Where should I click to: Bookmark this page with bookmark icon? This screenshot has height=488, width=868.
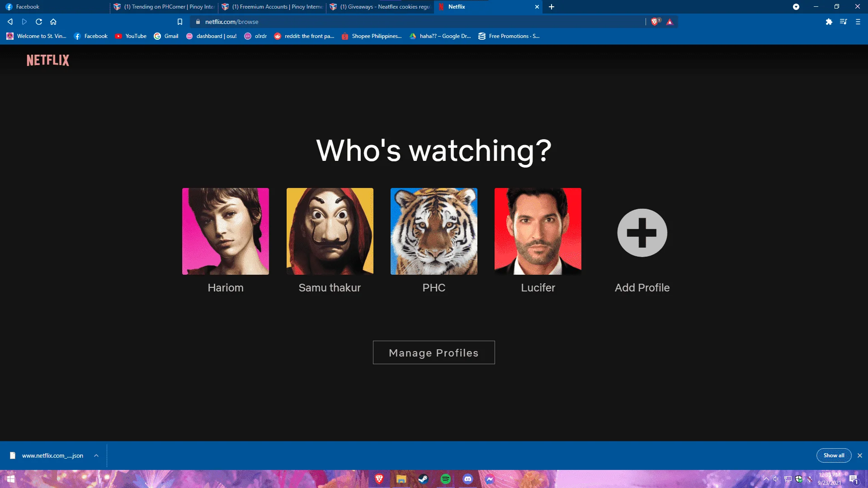click(x=180, y=22)
